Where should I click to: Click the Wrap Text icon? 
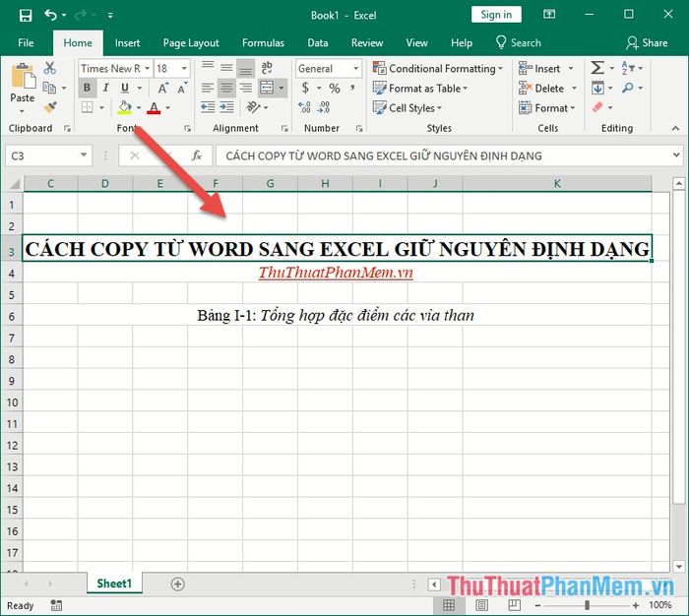(x=267, y=68)
